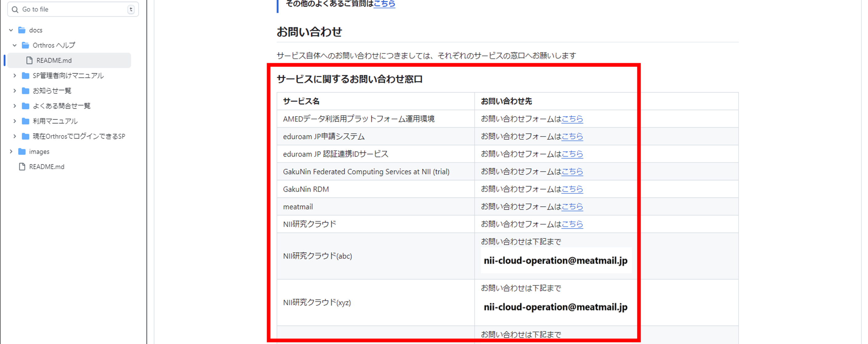Click the images folder icon
868x344 pixels.
click(22, 151)
